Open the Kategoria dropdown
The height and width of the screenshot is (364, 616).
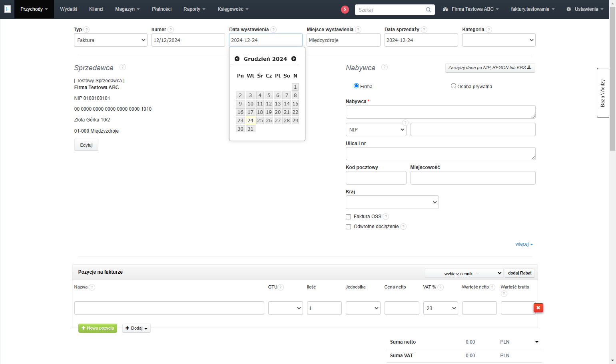[x=498, y=40]
